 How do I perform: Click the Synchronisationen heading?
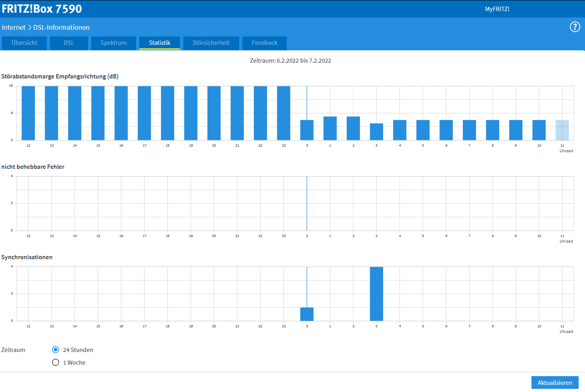pyautogui.click(x=27, y=257)
